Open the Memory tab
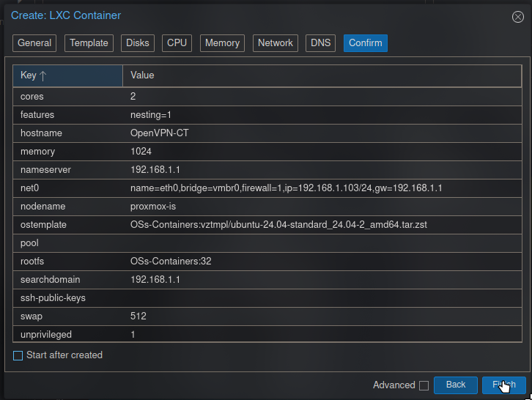The width and height of the screenshot is (532, 400). pos(222,43)
